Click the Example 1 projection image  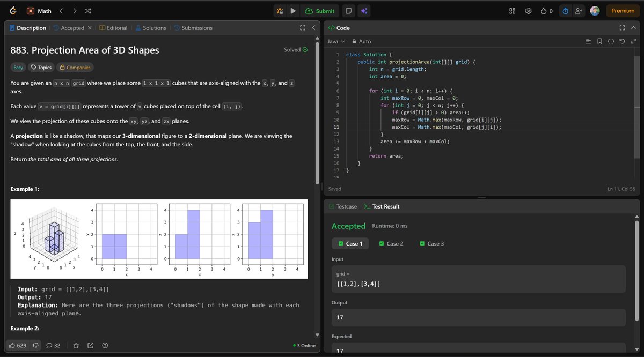pyautogui.click(x=159, y=239)
